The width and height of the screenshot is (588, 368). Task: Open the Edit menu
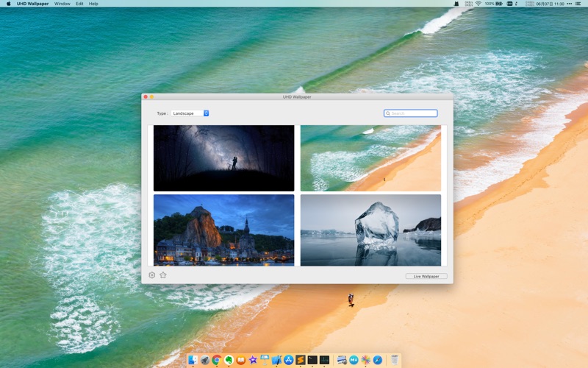[79, 4]
